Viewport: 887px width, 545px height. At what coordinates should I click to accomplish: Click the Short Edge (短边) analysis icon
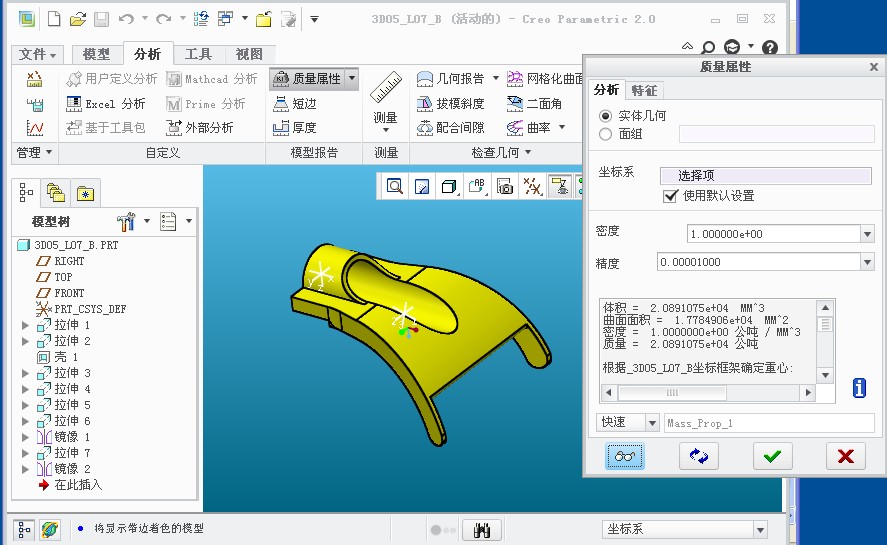pos(281,103)
